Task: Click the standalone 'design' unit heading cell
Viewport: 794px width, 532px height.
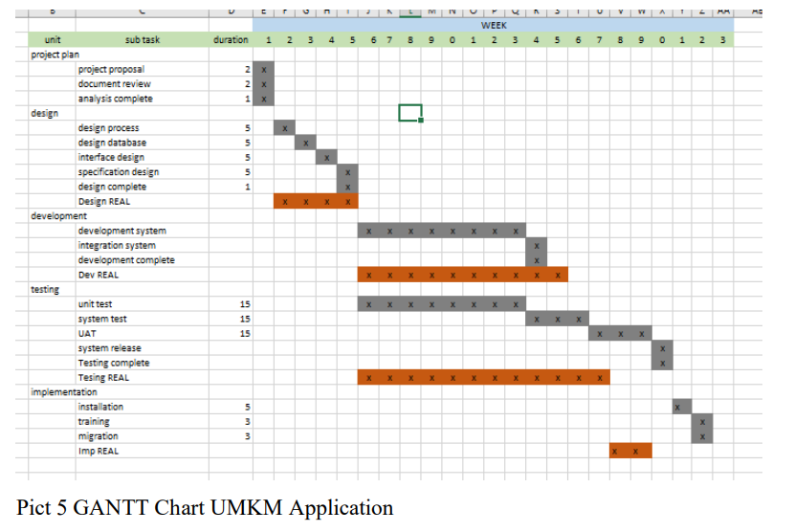Action: coord(53,113)
